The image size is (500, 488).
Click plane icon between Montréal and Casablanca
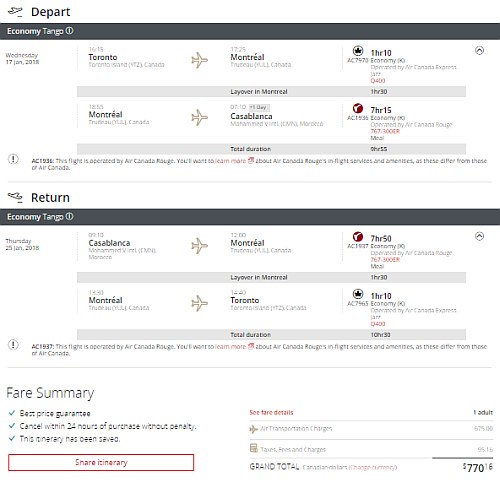point(199,117)
